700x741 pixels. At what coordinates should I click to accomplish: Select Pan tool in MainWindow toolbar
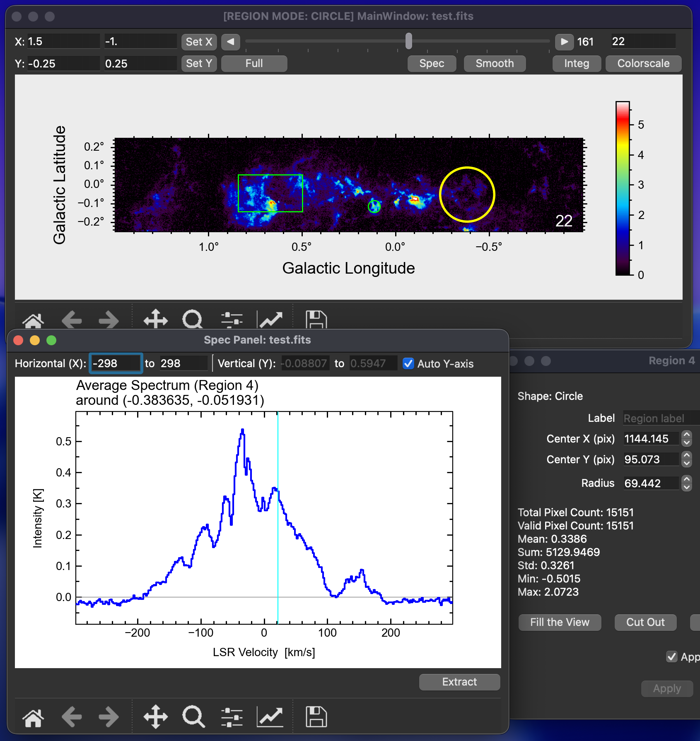pos(155,319)
